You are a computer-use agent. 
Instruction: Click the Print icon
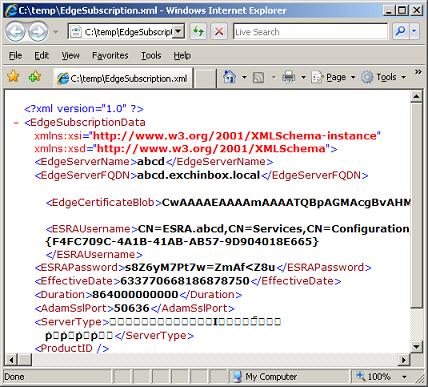(x=288, y=77)
